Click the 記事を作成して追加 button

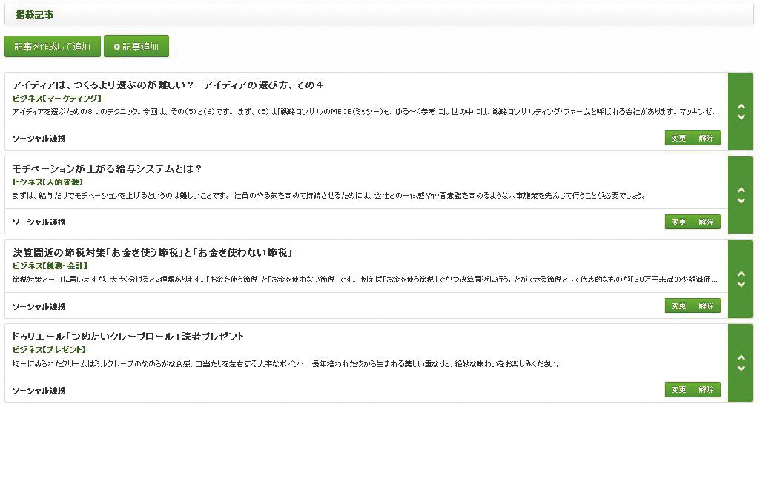(x=52, y=47)
